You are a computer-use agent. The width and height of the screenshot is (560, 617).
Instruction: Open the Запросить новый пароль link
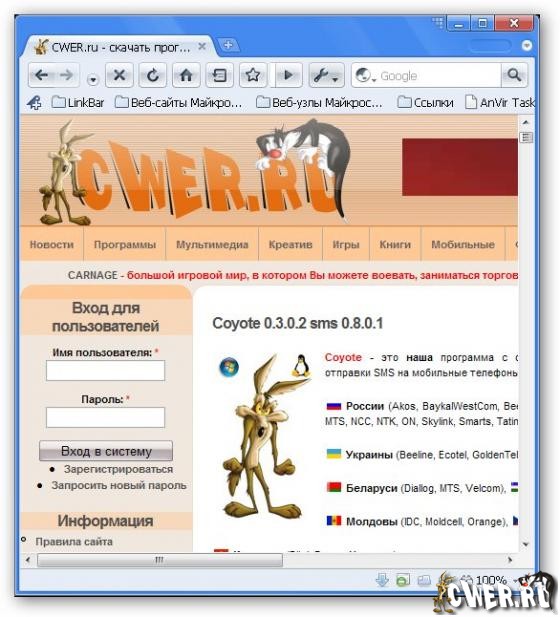point(119,485)
